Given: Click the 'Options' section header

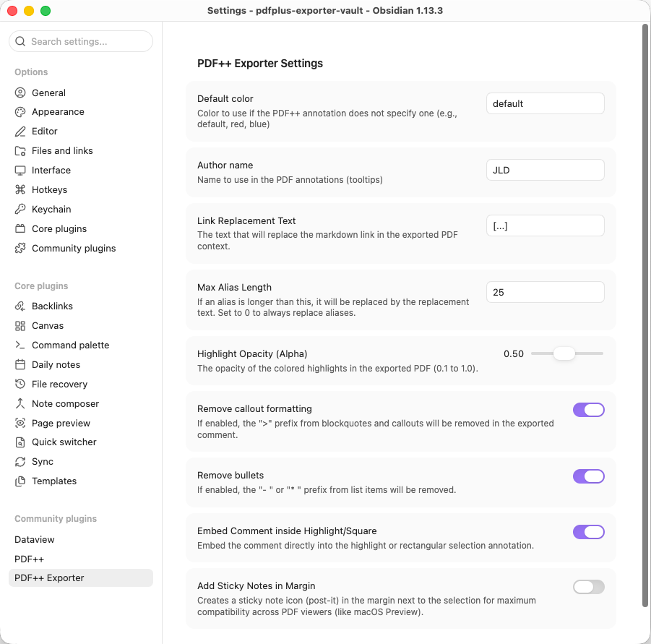Looking at the screenshot, I should click(31, 72).
